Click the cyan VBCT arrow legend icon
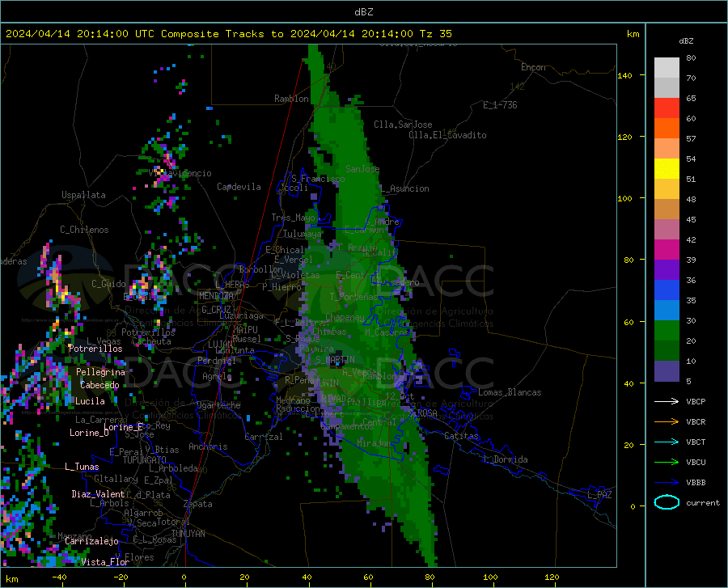This screenshot has height=588, width=728. tap(667, 442)
